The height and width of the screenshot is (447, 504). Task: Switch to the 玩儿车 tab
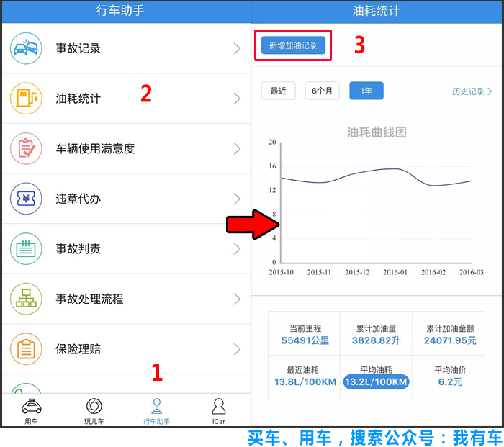(x=94, y=411)
